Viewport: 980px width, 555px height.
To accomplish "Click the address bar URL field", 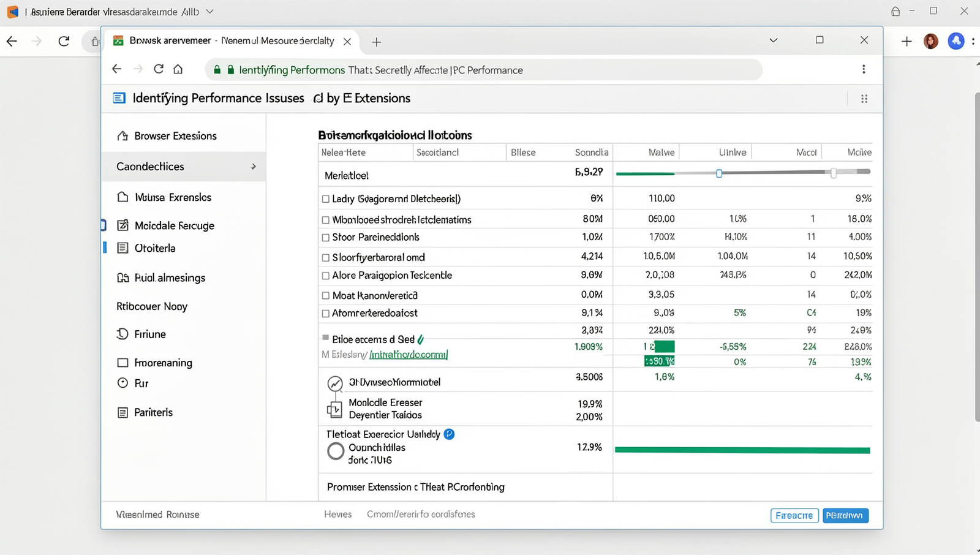I will click(x=484, y=70).
